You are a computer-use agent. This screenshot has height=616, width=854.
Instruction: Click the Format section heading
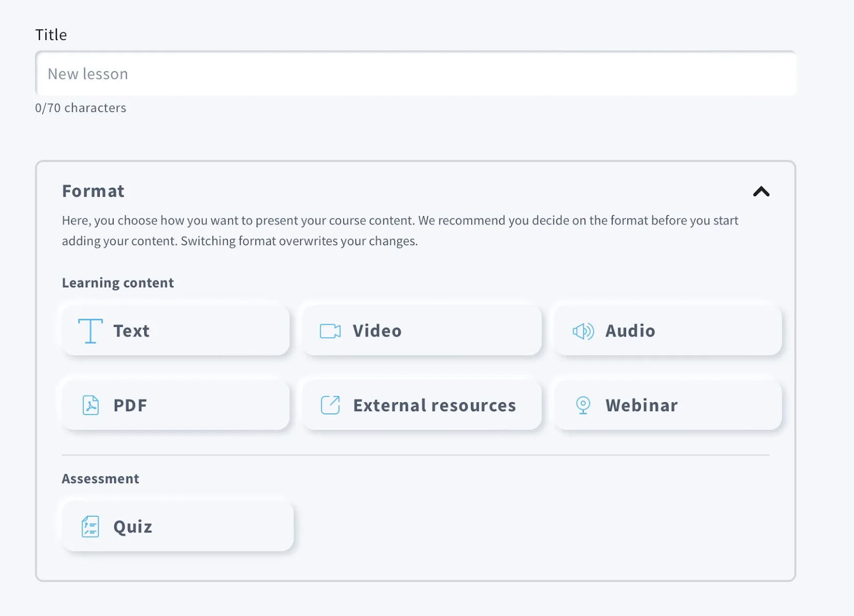coord(93,191)
